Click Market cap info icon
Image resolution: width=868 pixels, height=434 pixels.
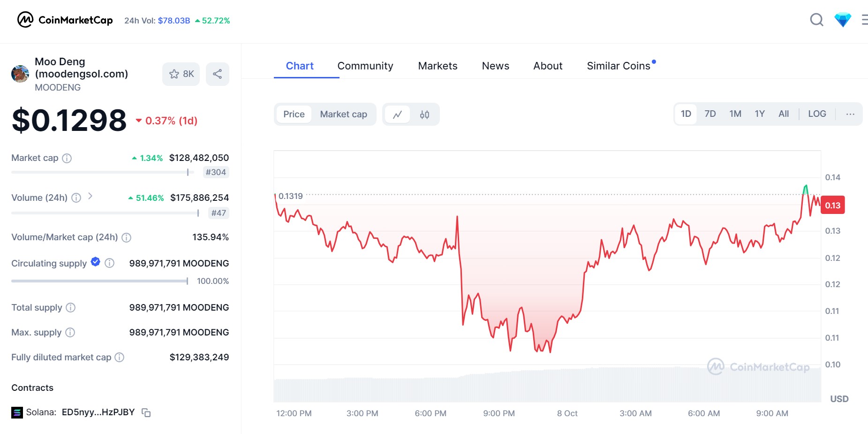[67, 158]
